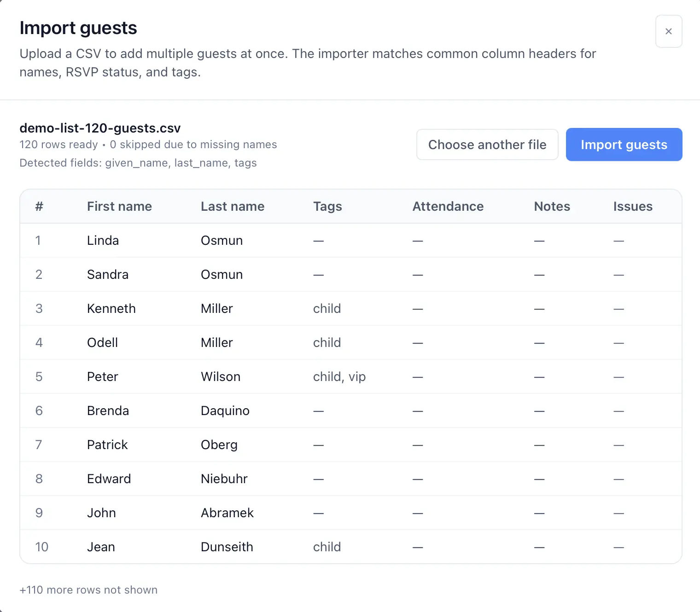This screenshot has height=612, width=700.
Task: Close the Import guests dialog
Action: (x=669, y=31)
